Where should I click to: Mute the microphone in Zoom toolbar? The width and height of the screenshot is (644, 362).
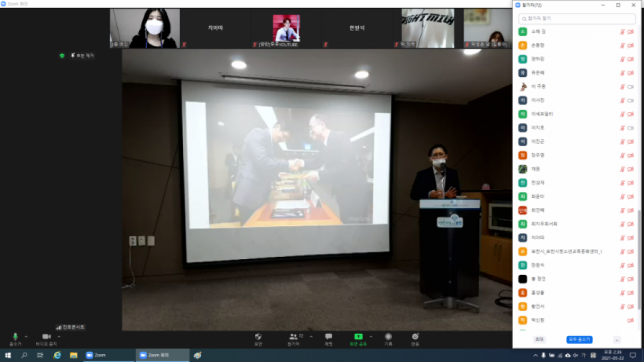coord(15,337)
